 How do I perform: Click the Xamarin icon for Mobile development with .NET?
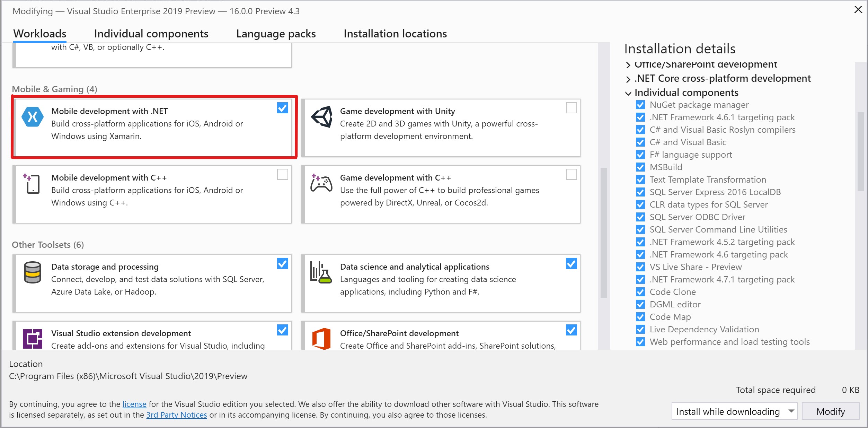pyautogui.click(x=33, y=117)
